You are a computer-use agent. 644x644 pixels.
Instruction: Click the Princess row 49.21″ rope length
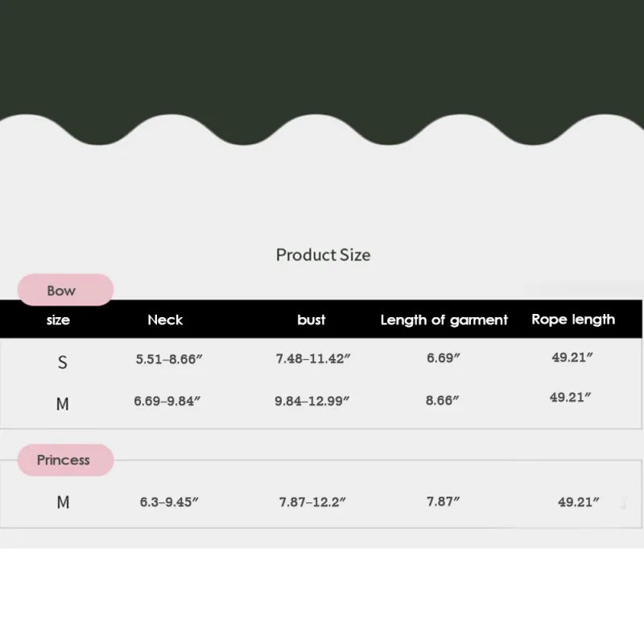[x=579, y=502]
